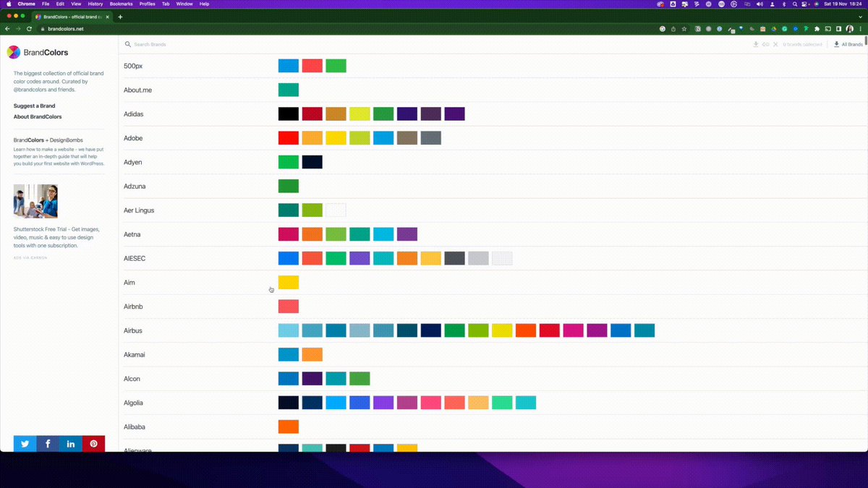Image resolution: width=868 pixels, height=488 pixels.
Task: Click the Facebook share icon
Action: tap(48, 443)
